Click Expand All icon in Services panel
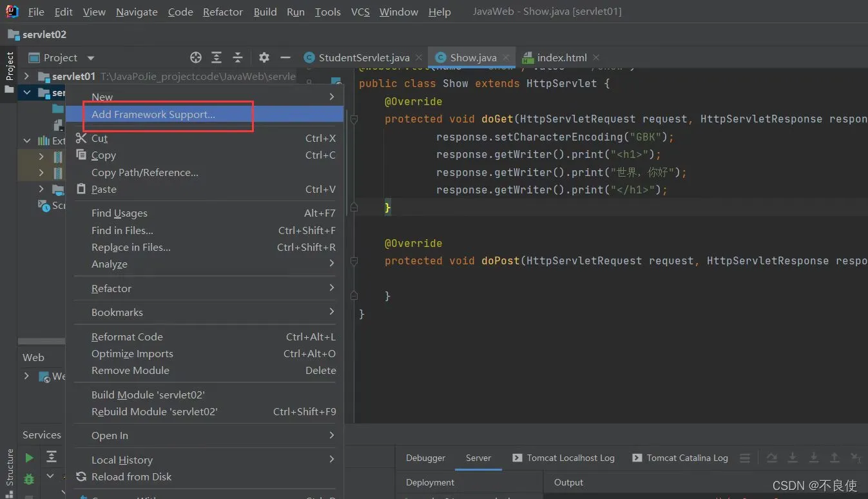Viewport: 868px width, 499px height. click(x=52, y=457)
